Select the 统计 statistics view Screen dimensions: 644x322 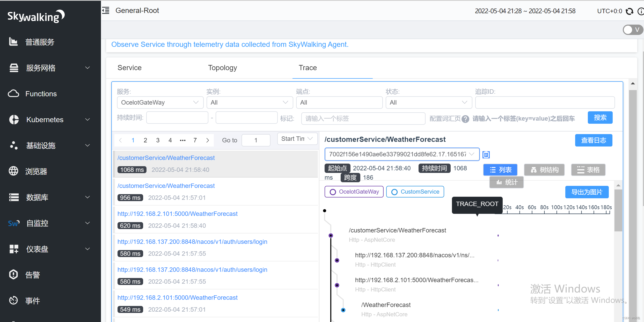point(506,182)
